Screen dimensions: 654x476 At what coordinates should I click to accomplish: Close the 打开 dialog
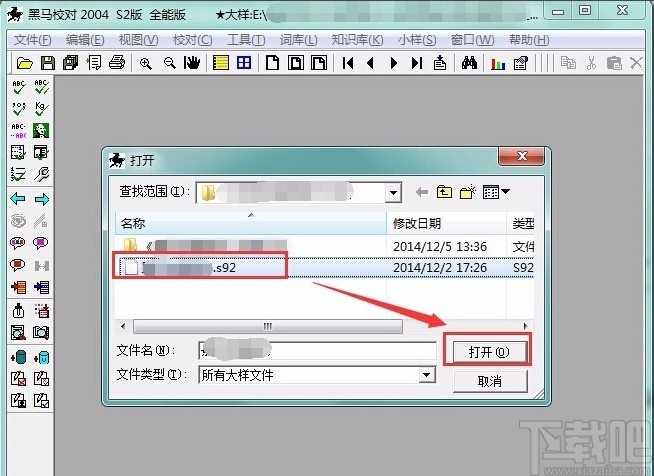(x=521, y=156)
